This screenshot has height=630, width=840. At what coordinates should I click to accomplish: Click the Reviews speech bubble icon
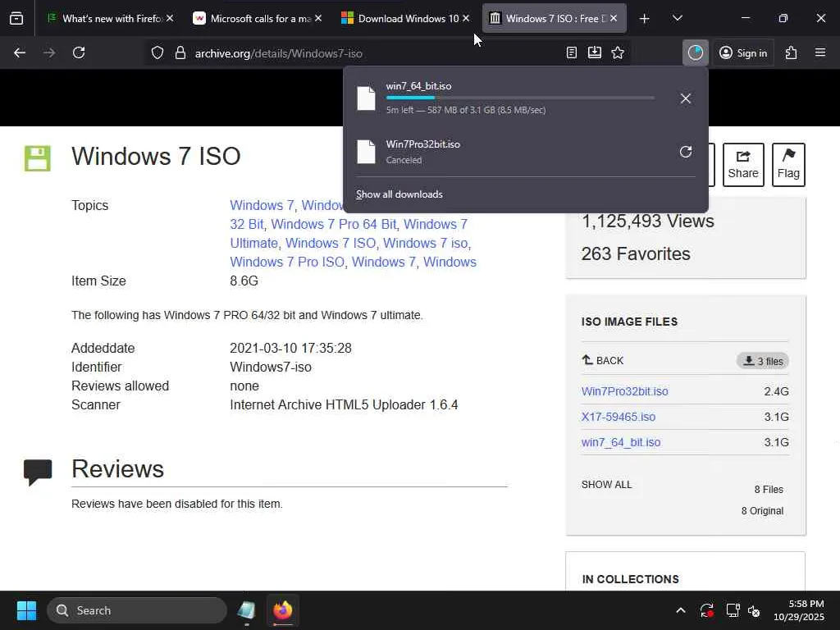pyautogui.click(x=38, y=472)
